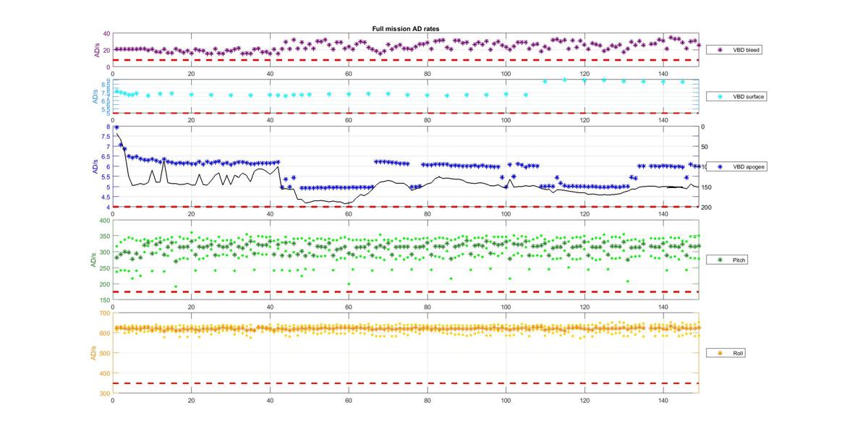Click first VBD apogee data point at 8 AD/s

[x=116, y=127]
